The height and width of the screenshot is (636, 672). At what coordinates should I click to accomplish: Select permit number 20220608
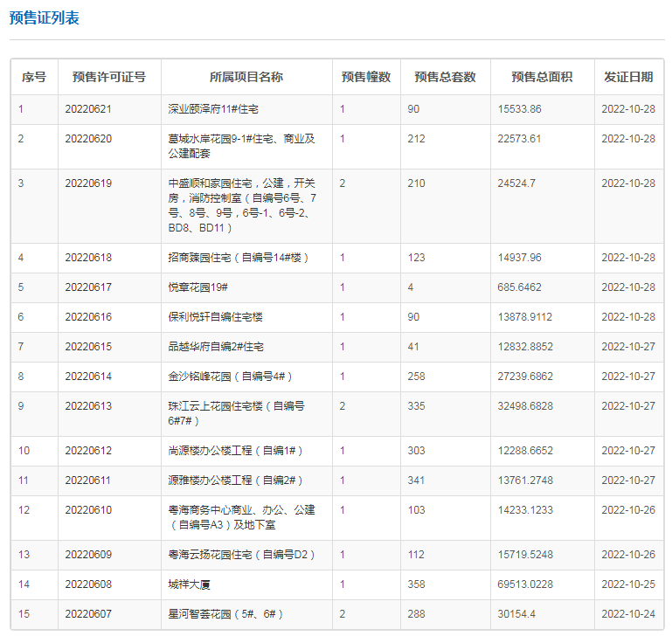pos(88,584)
